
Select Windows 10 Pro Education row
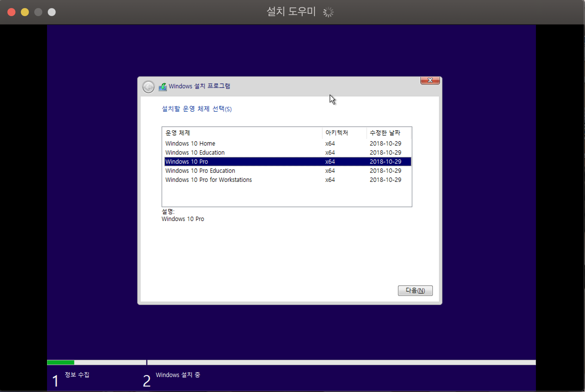[288, 170]
